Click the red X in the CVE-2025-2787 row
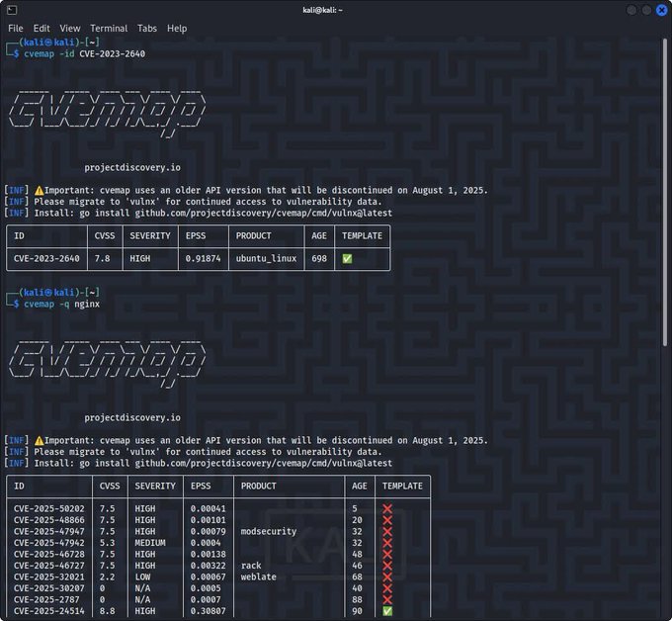The width and height of the screenshot is (672, 621). (x=387, y=599)
